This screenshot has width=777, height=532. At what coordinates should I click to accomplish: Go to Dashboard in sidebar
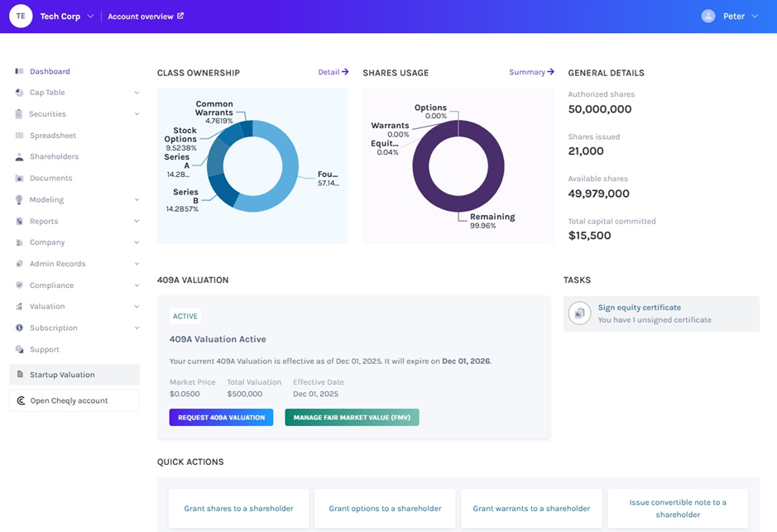point(50,71)
